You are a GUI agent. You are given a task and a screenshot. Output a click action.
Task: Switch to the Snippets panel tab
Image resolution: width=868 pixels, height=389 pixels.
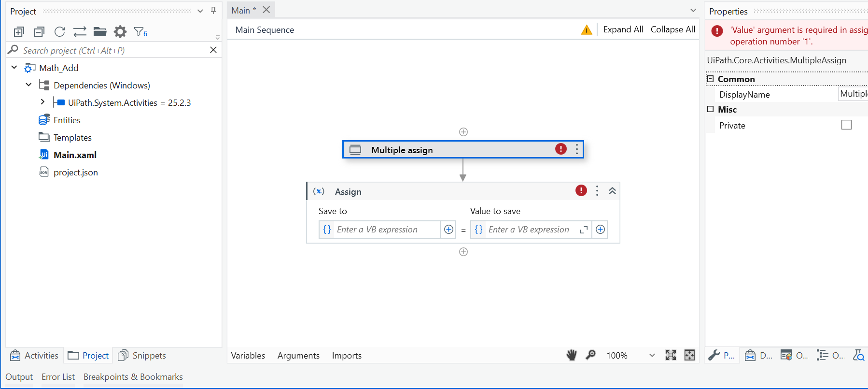click(x=142, y=355)
